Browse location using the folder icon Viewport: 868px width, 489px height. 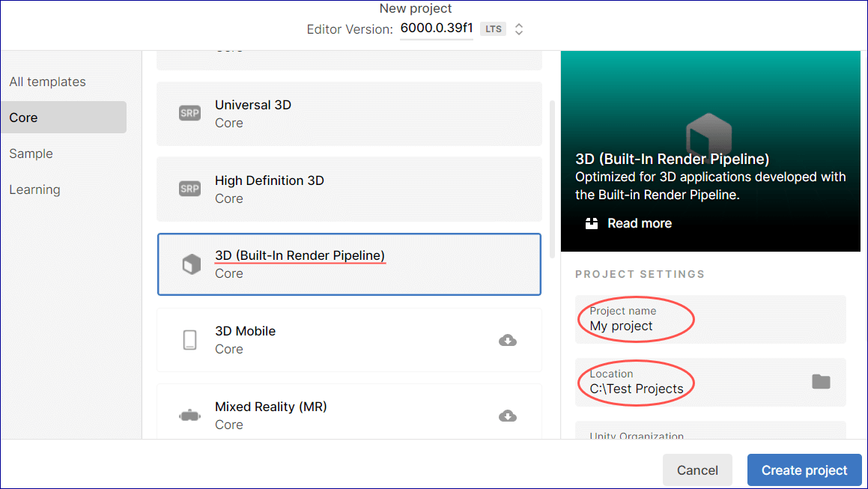[x=821, y=382]
